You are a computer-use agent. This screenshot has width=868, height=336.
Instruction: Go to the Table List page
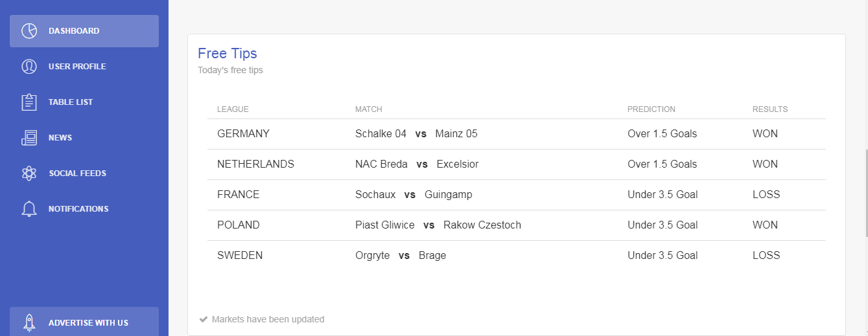[x=84, y=102]
